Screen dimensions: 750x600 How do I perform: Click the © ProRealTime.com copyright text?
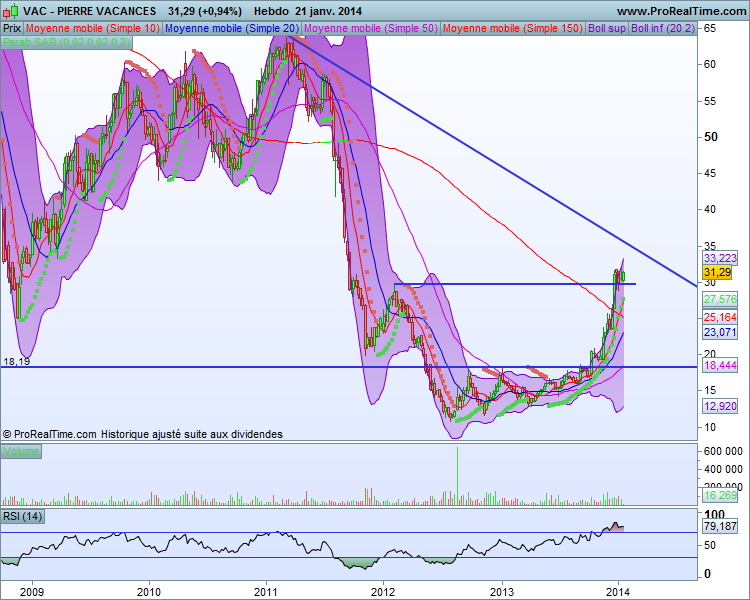[x=49, y=434]
